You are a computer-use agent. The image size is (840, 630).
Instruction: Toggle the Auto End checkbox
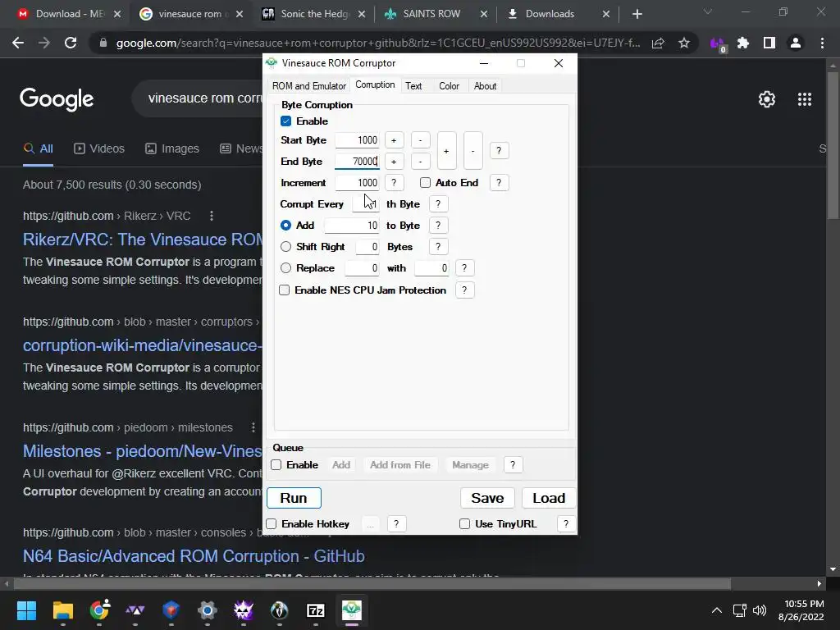pos(425,183)
